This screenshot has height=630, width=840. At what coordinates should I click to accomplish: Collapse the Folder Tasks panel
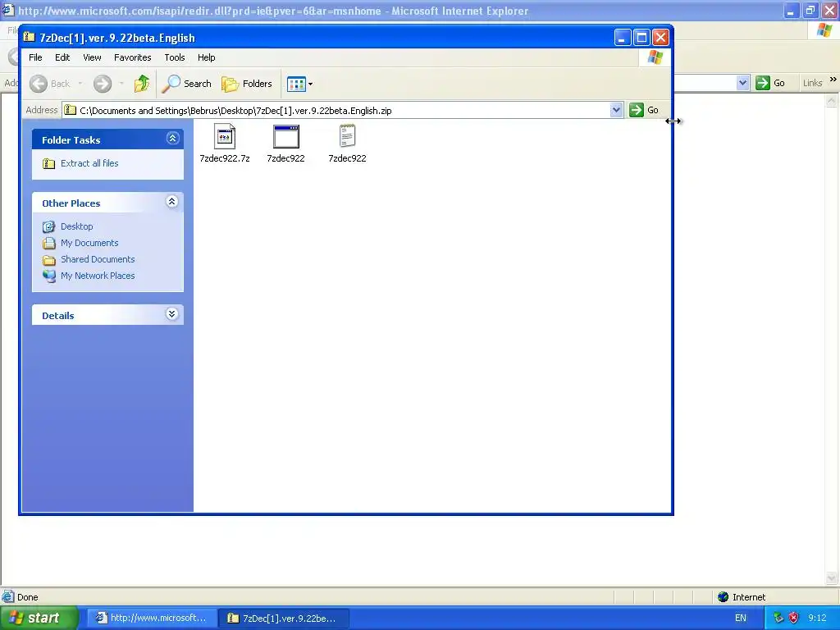pyautogui.click(x=172, y=139)
